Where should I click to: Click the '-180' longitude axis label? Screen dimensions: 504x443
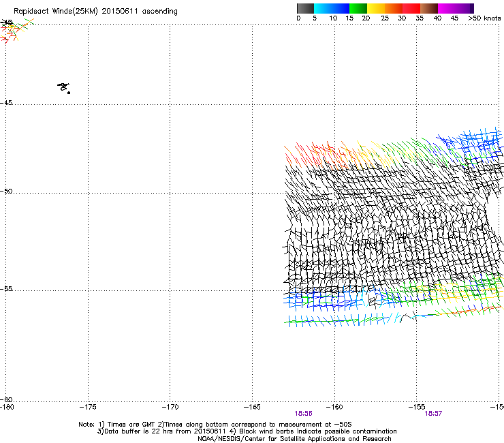(7, 407)
